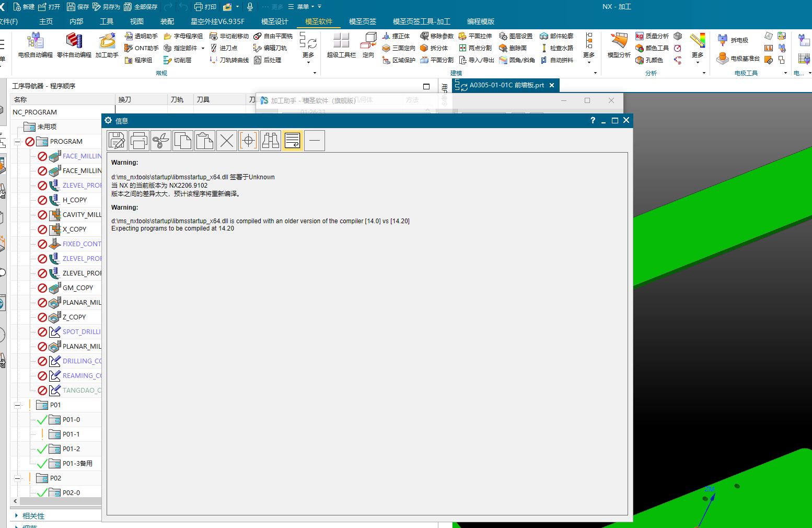Click the 图层设置 tool
Image resolution: width=812 pixels, height=528 pixels.
click(x=516, y=36)
